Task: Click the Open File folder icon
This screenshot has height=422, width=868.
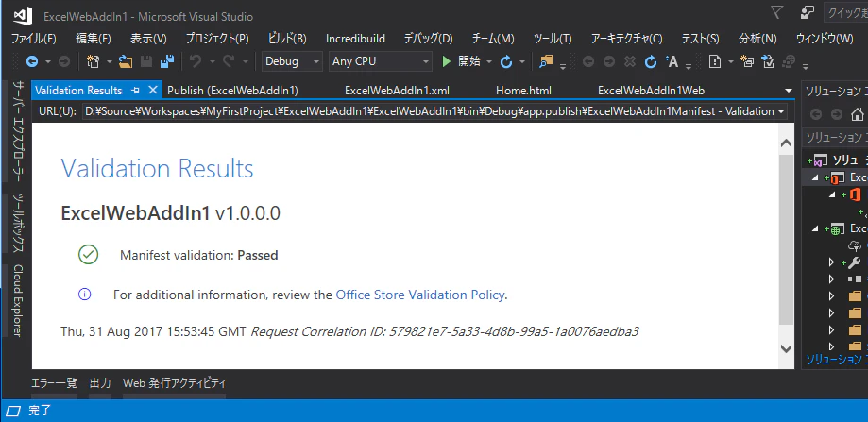Action: [126, 61]
